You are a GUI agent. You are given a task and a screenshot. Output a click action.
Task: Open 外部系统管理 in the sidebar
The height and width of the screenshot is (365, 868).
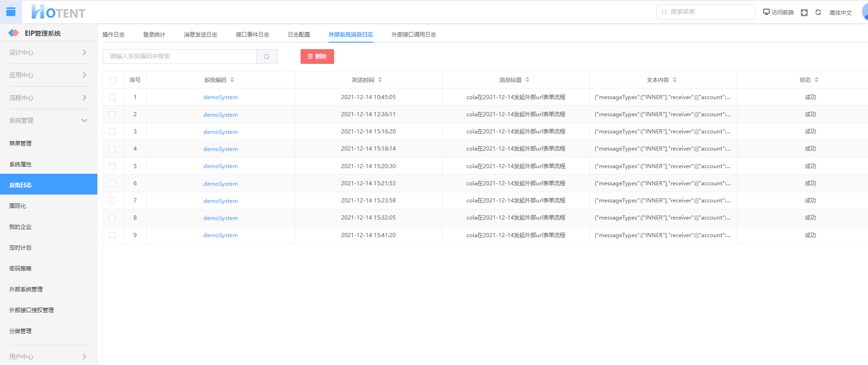click(26, 289)
